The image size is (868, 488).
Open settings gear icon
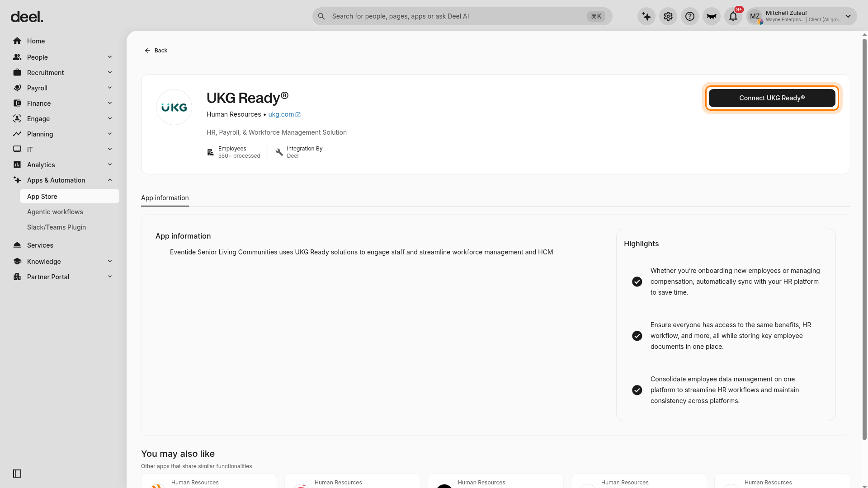point(668,17)
